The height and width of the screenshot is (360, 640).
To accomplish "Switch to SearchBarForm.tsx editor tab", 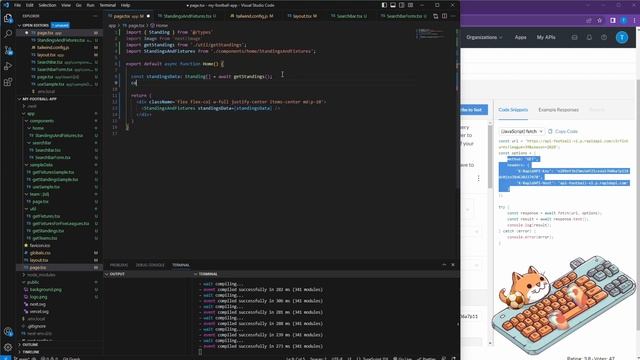I will click(404, 16).
